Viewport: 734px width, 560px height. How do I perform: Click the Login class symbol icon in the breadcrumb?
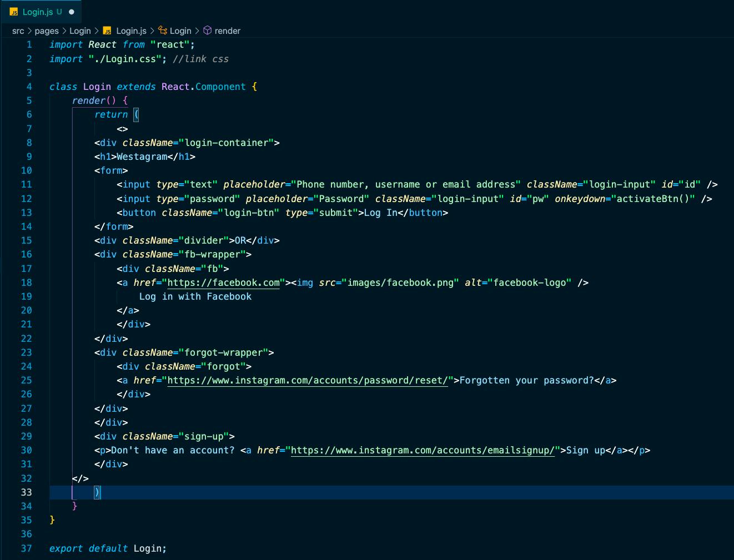(163, 31)
